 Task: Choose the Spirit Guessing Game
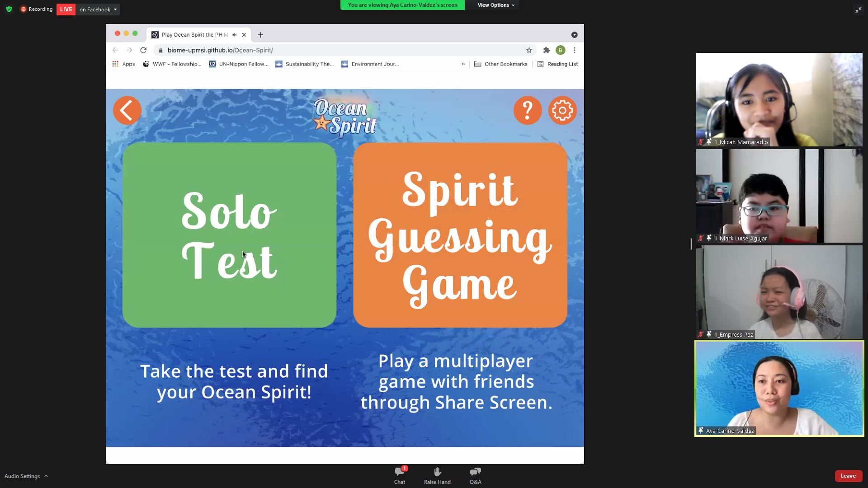[460, 235]
